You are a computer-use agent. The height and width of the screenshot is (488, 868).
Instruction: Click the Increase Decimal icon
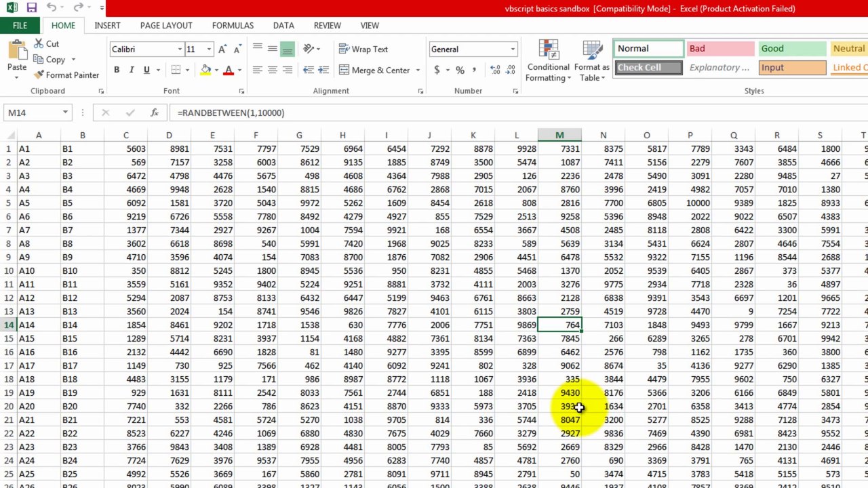(x=494, y=70)
